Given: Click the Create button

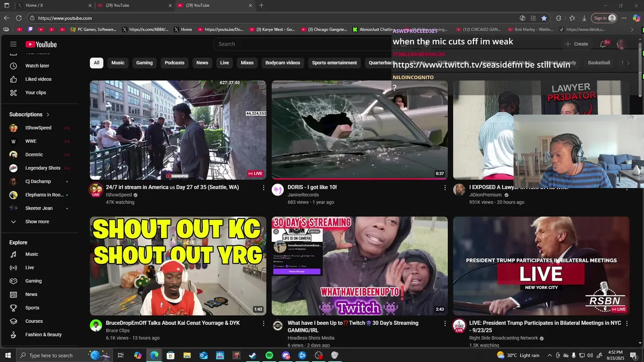Looking at the screenshot, I should (x=576, y=44).
